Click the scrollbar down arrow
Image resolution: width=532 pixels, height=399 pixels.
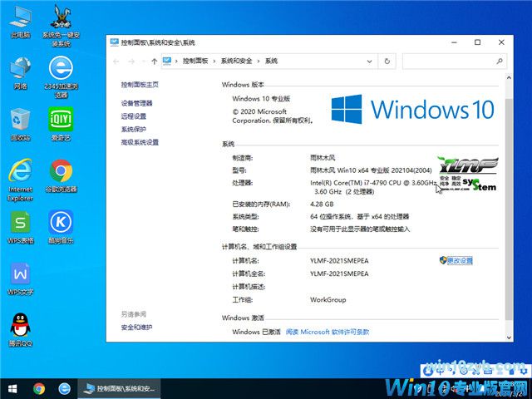pyautogui.click(x=509, y=337)
